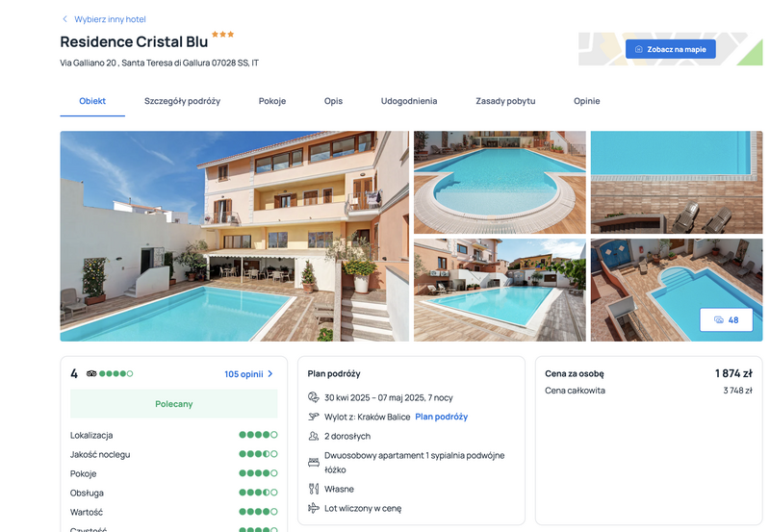Click the bed icon next to apartment type
The width and height of the screenshot is (770, 532).
[314, 463]
